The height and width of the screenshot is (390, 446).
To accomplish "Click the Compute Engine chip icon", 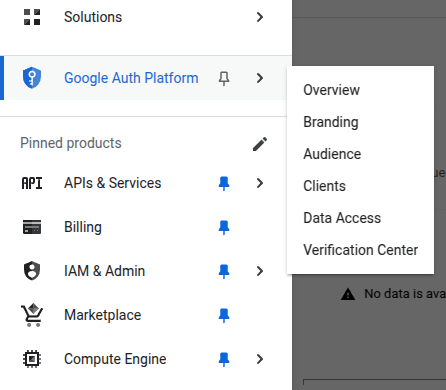I will click(x=32, y=359).
